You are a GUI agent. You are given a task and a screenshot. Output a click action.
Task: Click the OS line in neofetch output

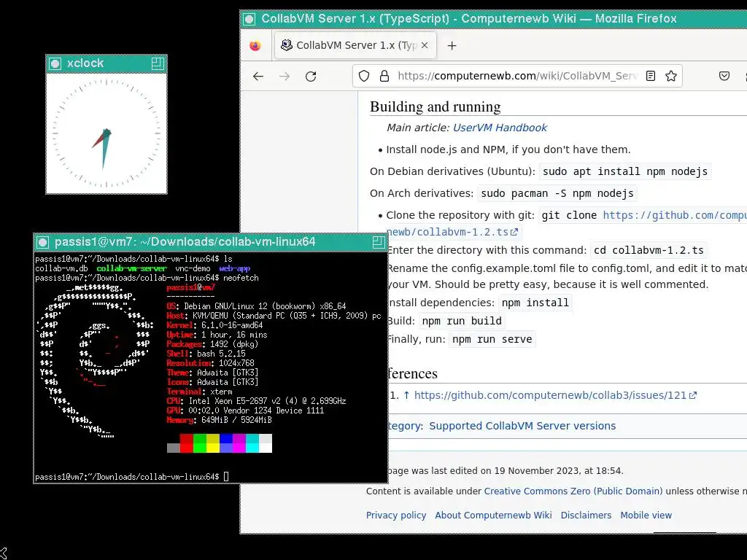click(256, 306)
